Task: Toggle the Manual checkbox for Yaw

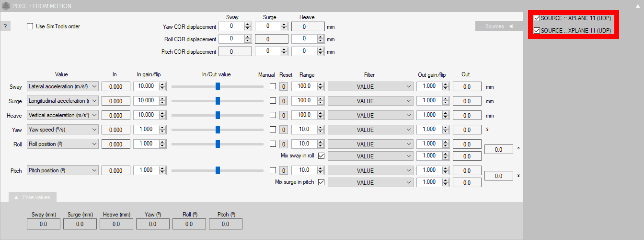Action: click(273, 130)
